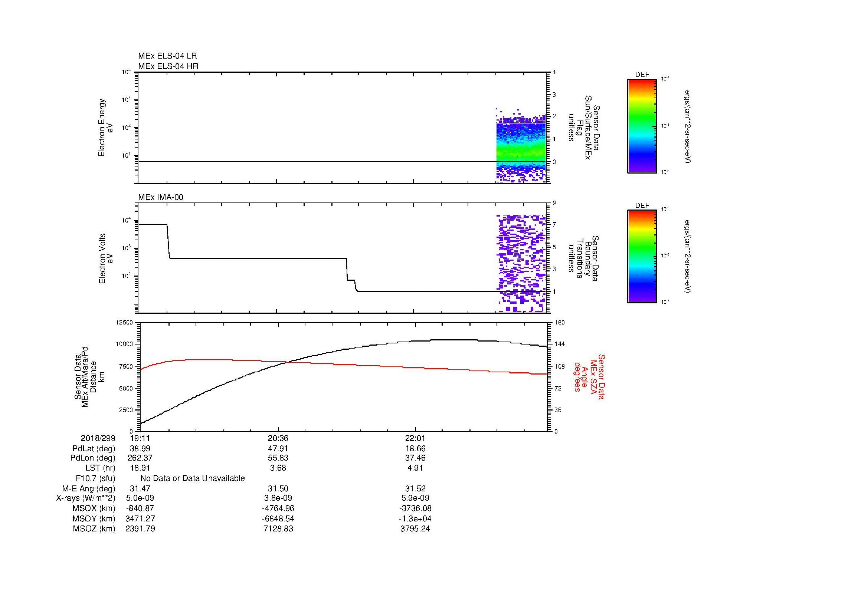Click the 180 degree SZA axis tick
The height and width of the screenshot is (613, 868).
coord(560,323)
